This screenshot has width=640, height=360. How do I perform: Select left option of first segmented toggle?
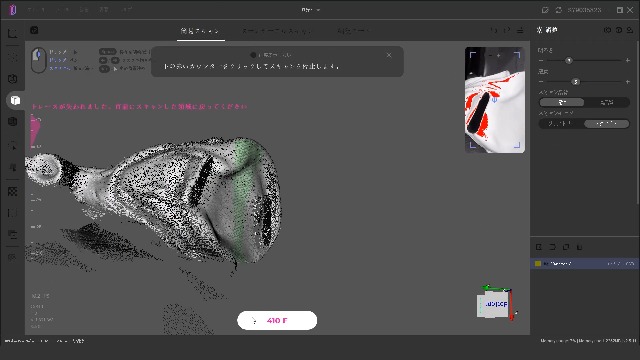tap(562, 102)
